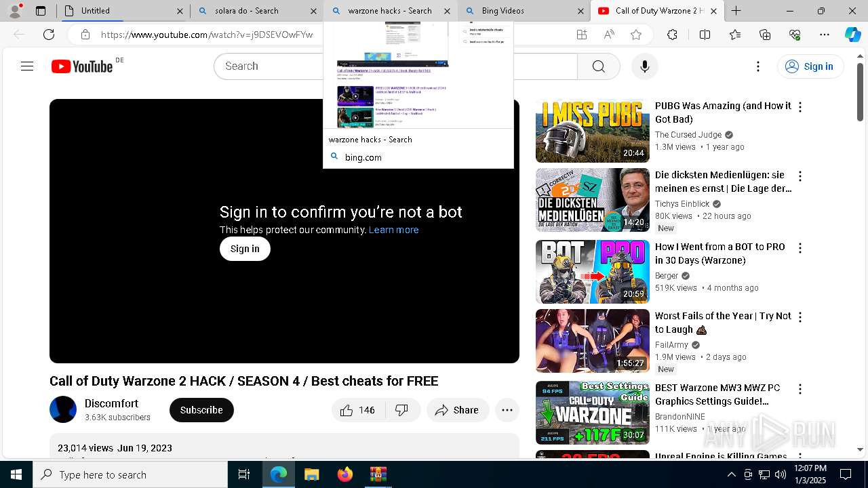
Task: Go back with Edge back arrow
Action: 19,35
